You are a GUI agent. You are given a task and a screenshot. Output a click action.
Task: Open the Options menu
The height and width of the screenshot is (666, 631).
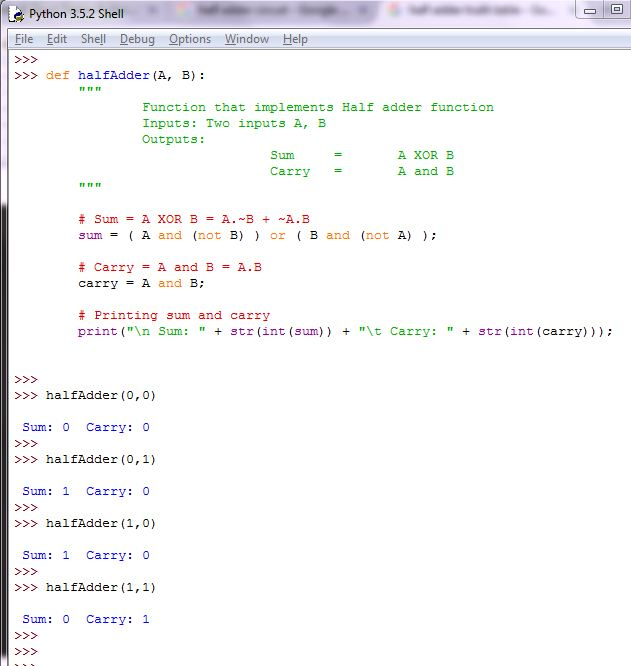(x=190, y=39)
